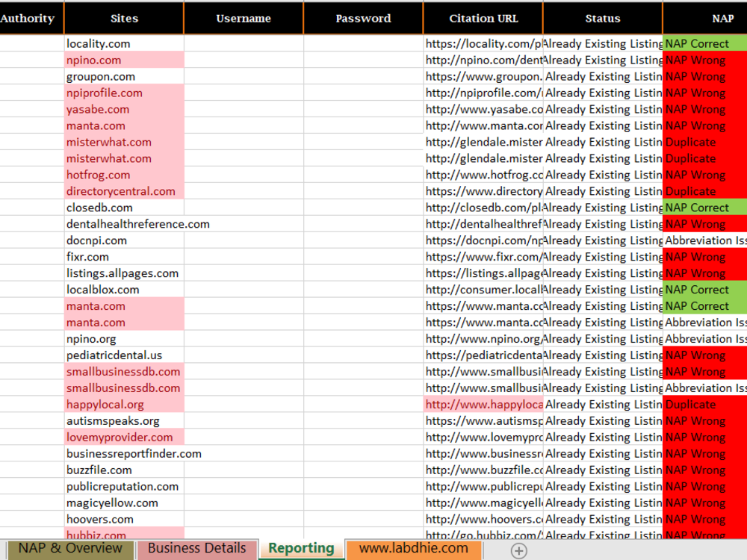The height and width of the screenshot is (560, 747).
Task: Click the Citation URL column header
Action: (483, 18)
